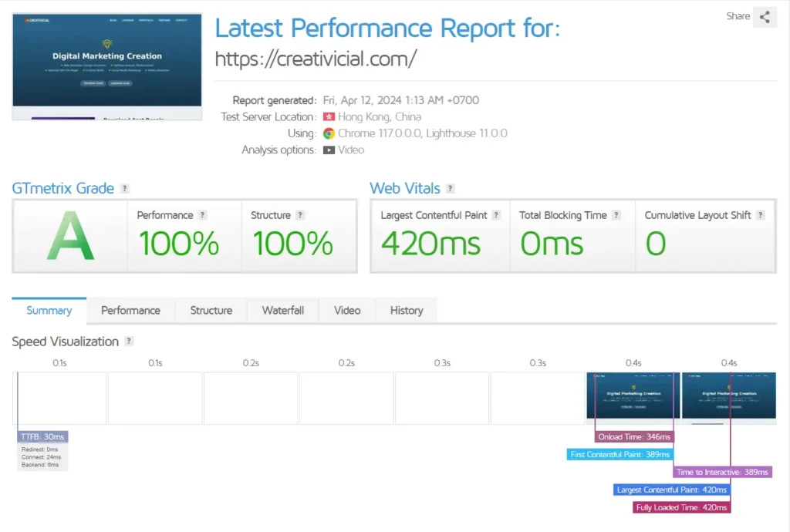The width and height of the screenshot is (790, 532).
Task: Click Redirect: 0ms under TTFB
Action: pyautogui.click(x=40, y=450)
